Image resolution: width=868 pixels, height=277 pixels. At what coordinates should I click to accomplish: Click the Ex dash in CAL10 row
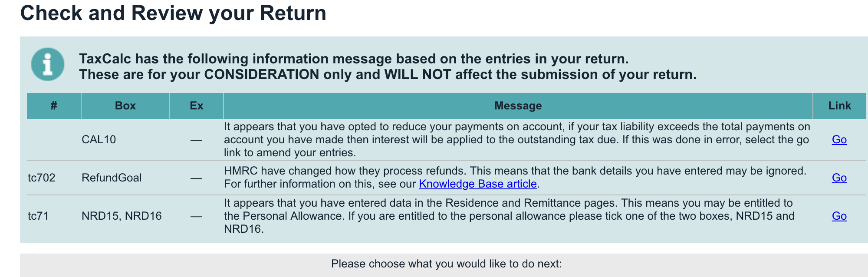point(196,140)
